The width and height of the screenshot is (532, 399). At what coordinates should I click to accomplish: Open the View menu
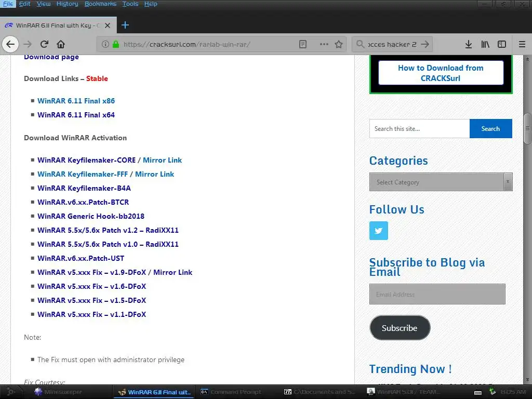pyautogui.click(x=44, y=4)
